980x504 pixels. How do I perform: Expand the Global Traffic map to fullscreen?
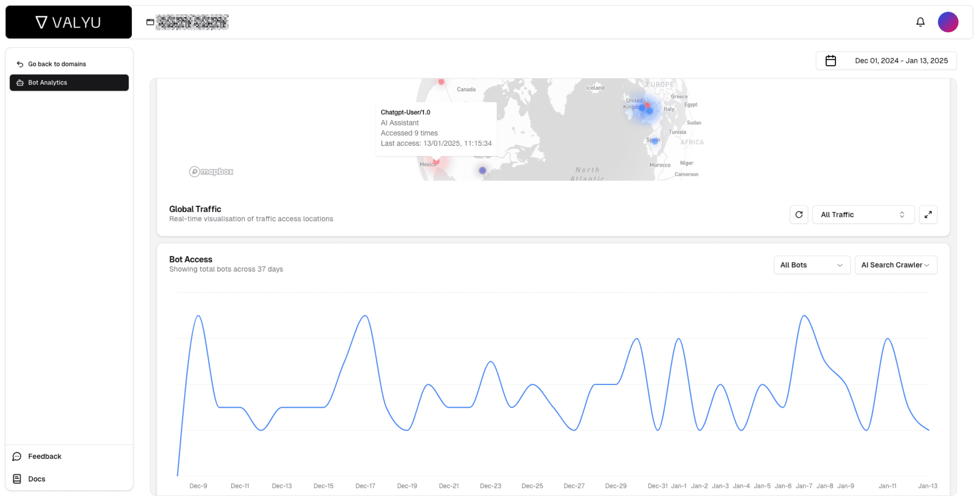[x=928, y=215]
